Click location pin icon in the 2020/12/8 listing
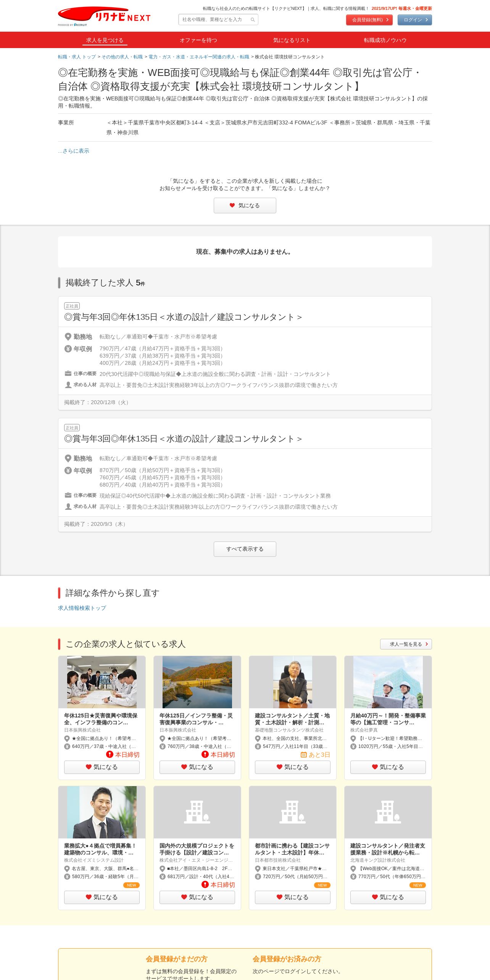 68,337
